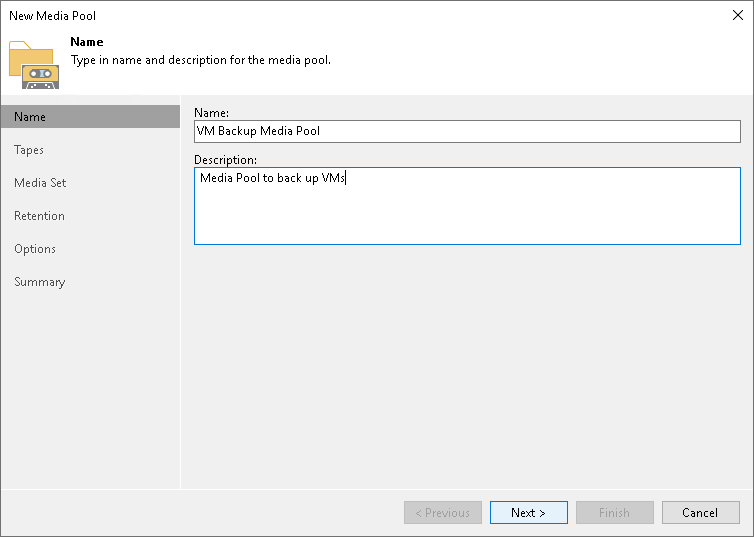Click the media pool folder tape icon

(x=34, y=65)
